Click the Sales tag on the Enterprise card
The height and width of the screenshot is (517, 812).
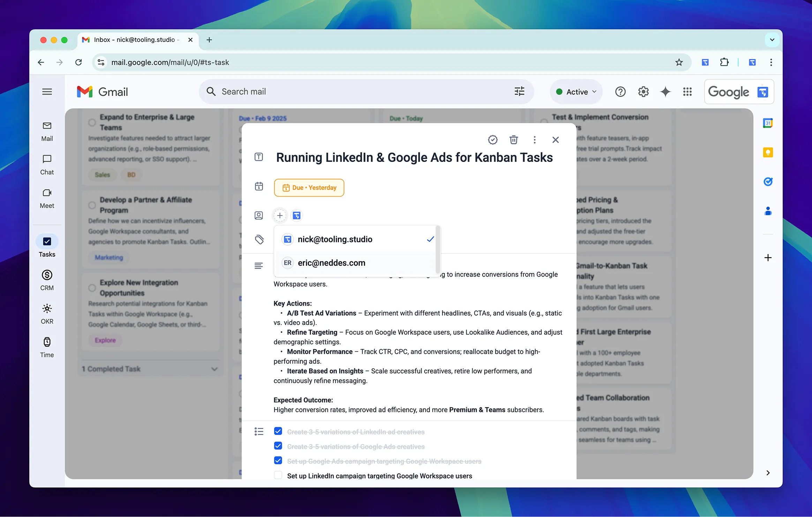pyautogui.click(x=102, y=175)
